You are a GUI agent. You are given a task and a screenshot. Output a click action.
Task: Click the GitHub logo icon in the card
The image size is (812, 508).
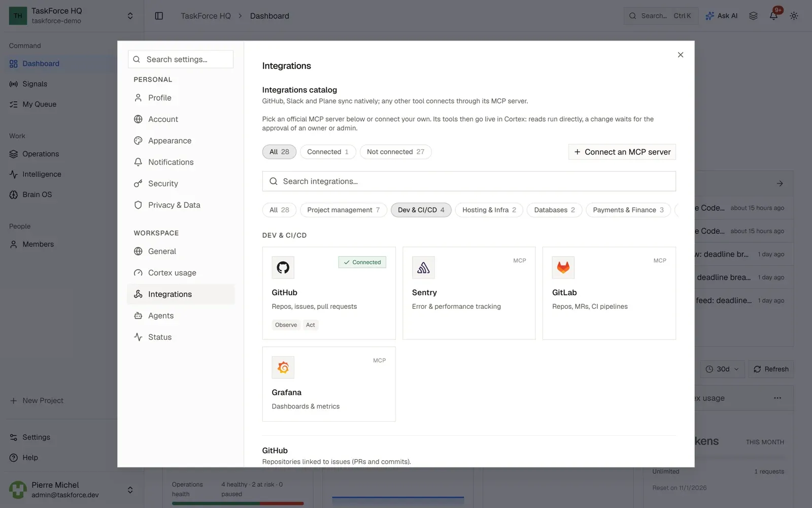point(283,267)
